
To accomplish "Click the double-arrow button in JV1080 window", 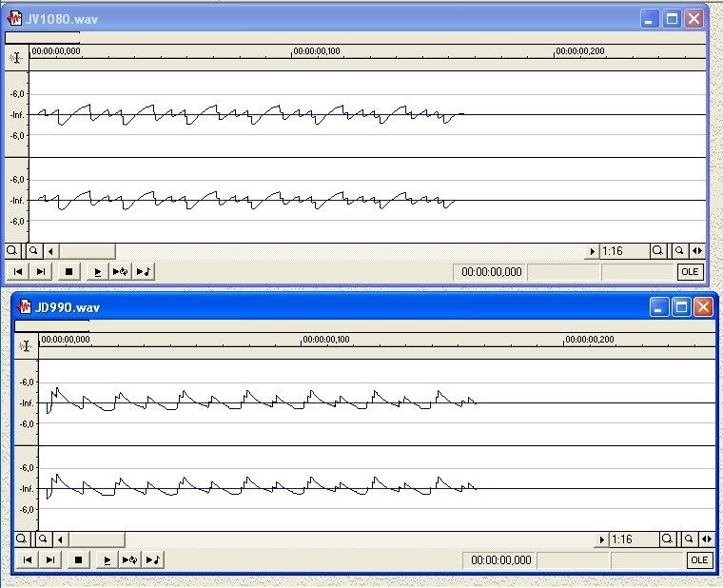I will click(697, 251).
